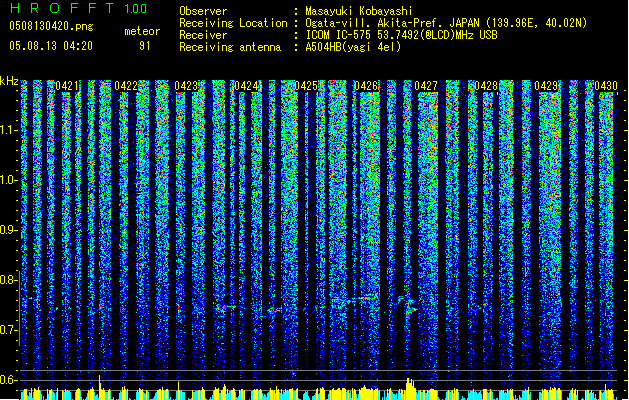Click the HROFFT 1.0.0 title text

78,8
